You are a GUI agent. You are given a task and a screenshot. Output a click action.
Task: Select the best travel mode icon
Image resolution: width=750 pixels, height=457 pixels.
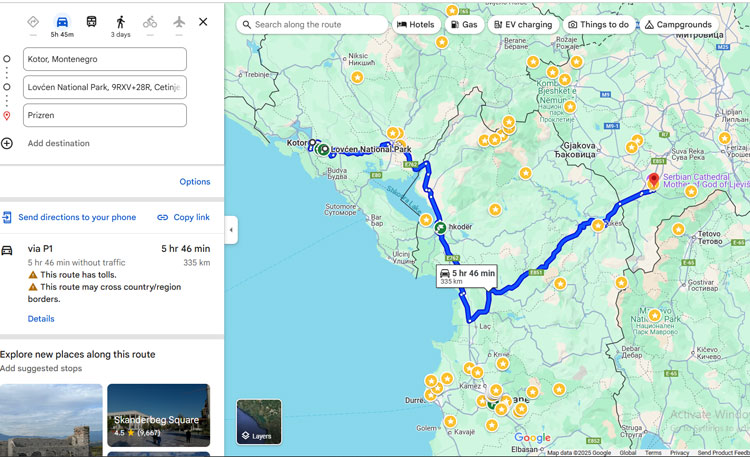tap(33, 22)
